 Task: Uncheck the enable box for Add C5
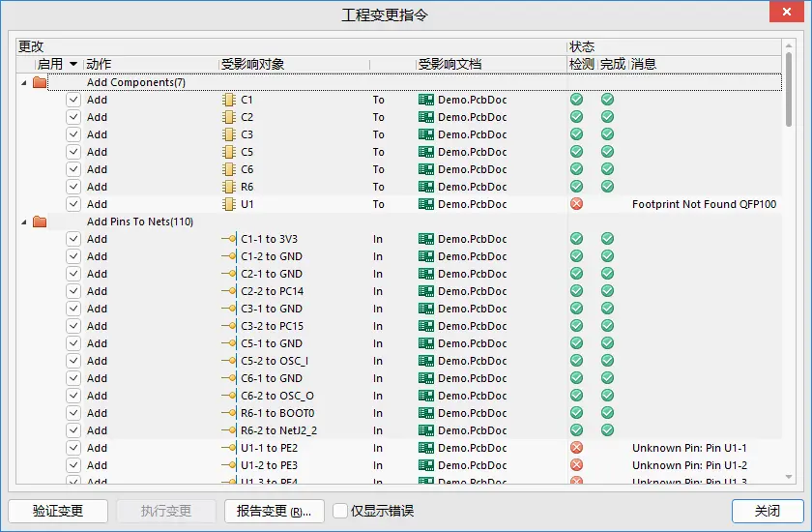(x=73, y=152)
